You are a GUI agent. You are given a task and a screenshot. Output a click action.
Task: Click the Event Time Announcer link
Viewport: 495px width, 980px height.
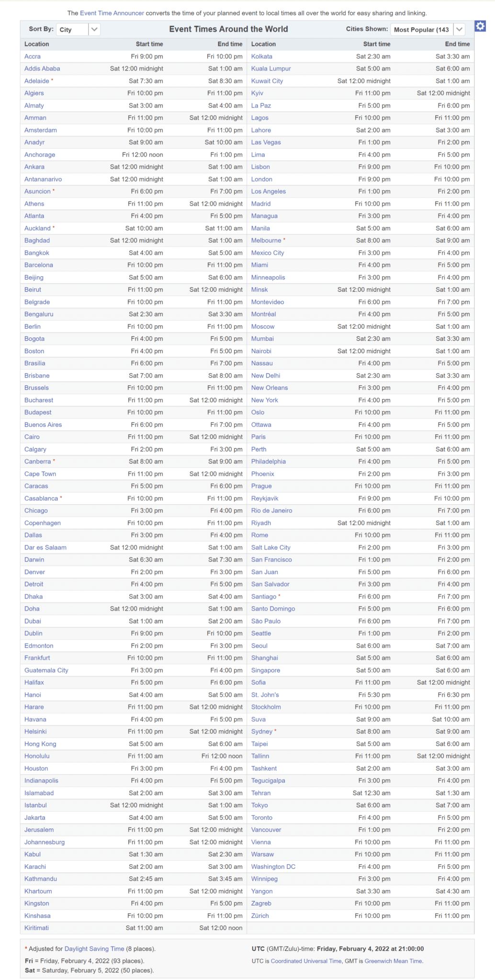pyautogui.click(x=112, y=13)
